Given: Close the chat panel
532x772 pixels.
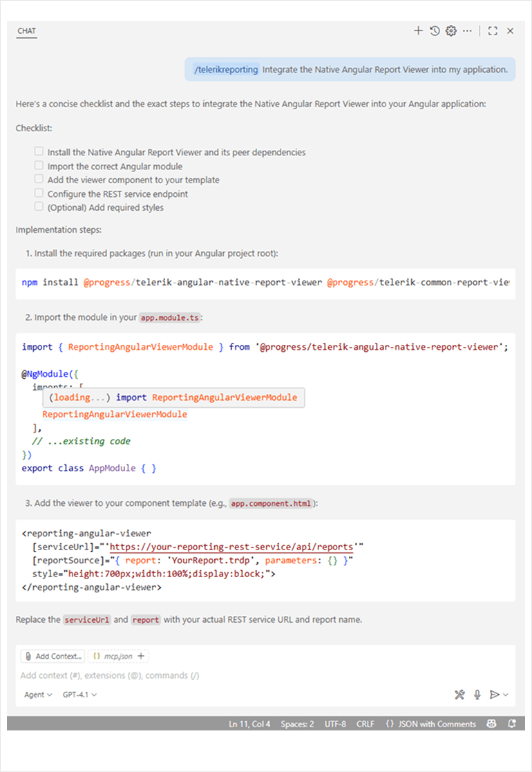Looking at the screenshot, I should 511,31.
